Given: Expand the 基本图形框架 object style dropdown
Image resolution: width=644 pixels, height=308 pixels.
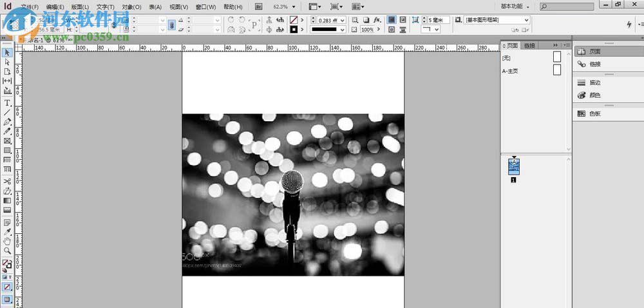Looking at the screenshot, I should [x=526, y=20].
